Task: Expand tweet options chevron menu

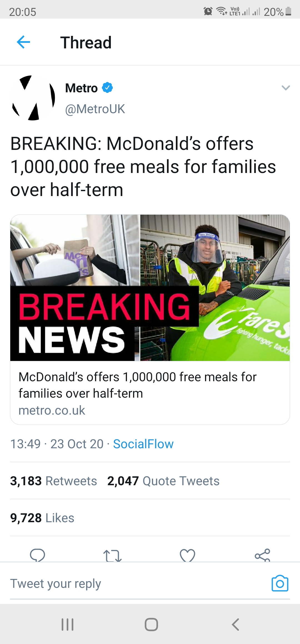Action: point(286,88)
